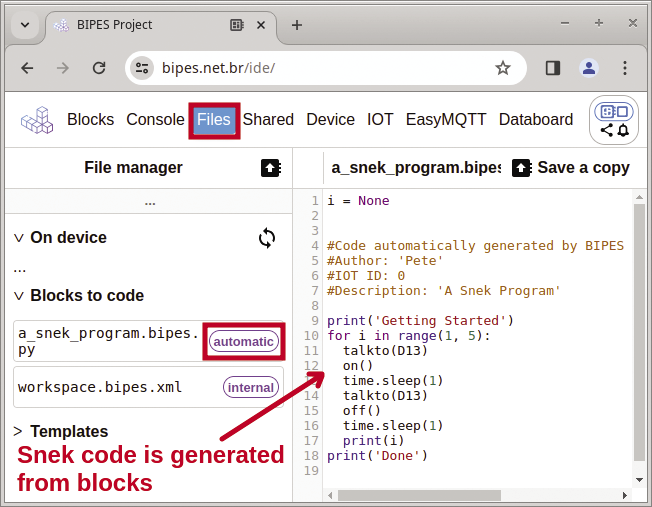Click the line 'i = None'

[x=358, y=200]
